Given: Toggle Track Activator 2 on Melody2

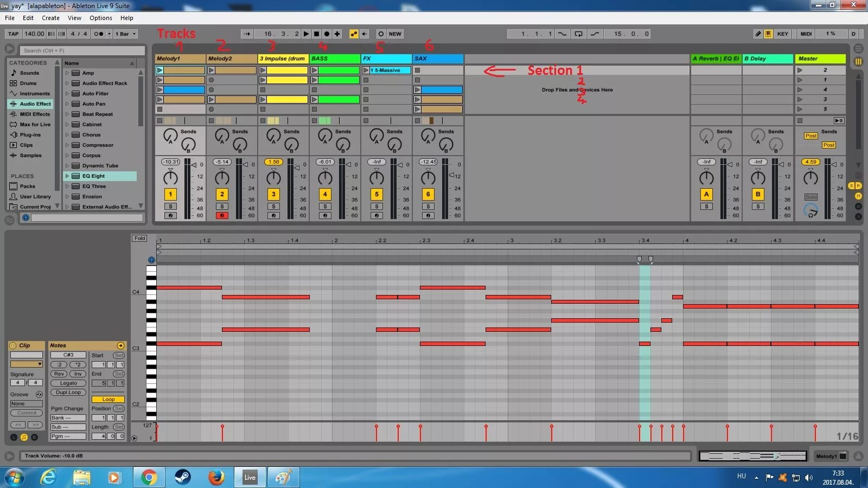Looking at the screenshot, I should point(222,194).
